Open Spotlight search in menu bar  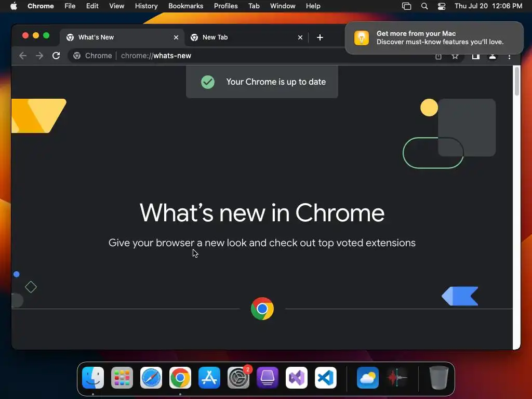[x=424, y=6]
